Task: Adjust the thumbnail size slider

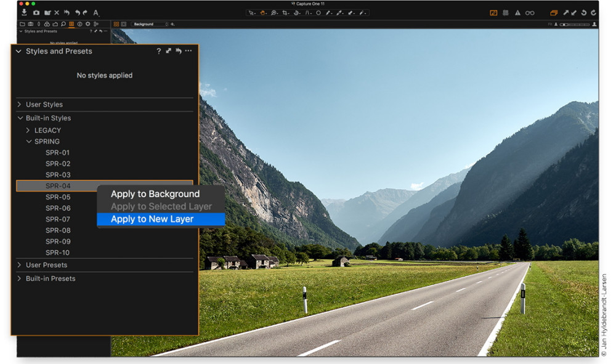Action: 574,25
